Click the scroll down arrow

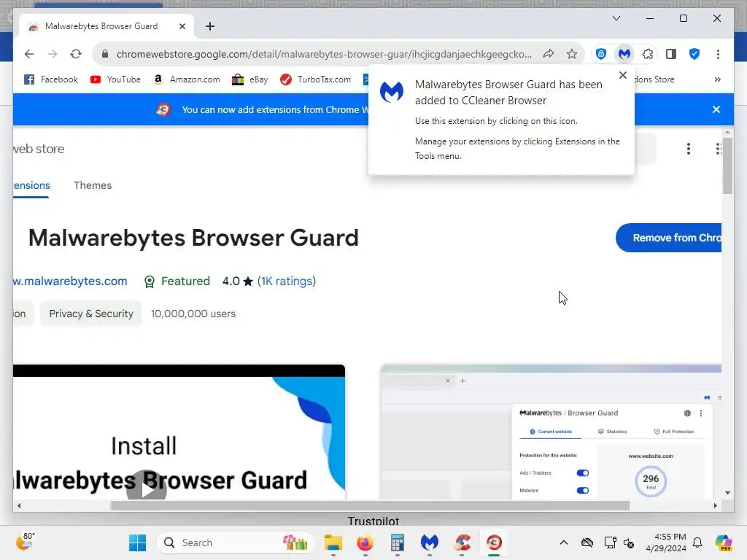[x=727, y=493]
